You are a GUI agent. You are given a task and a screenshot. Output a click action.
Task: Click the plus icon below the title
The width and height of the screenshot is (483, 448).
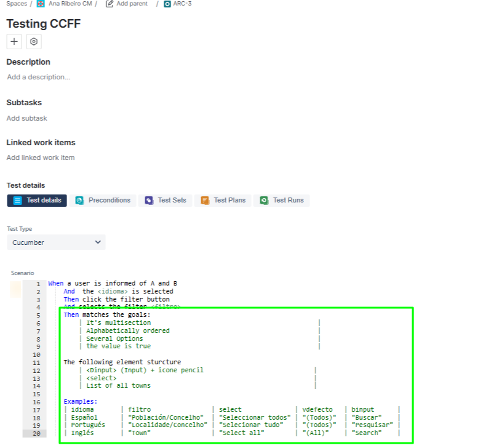pyautogui.click(x=14, y=42)
